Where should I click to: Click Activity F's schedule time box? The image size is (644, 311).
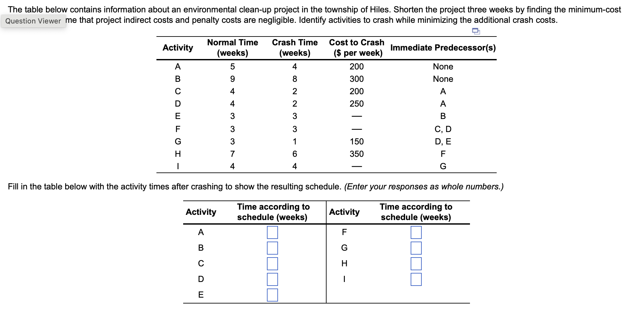[416, 232]
